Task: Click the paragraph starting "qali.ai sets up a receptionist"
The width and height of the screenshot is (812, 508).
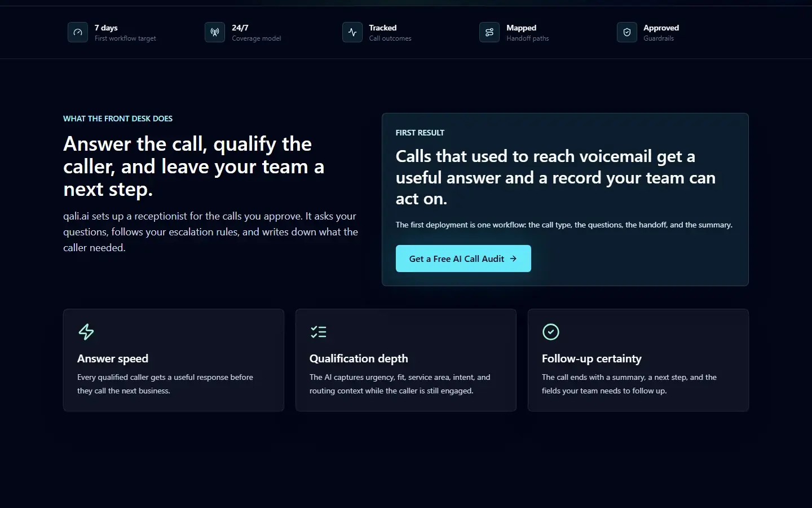Action: coord(211,232)
